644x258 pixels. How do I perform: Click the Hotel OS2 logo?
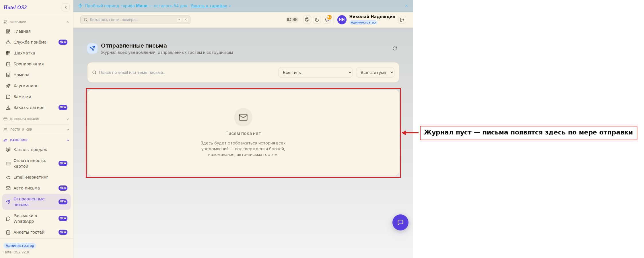pyautogui.click(x=15, y=7)
